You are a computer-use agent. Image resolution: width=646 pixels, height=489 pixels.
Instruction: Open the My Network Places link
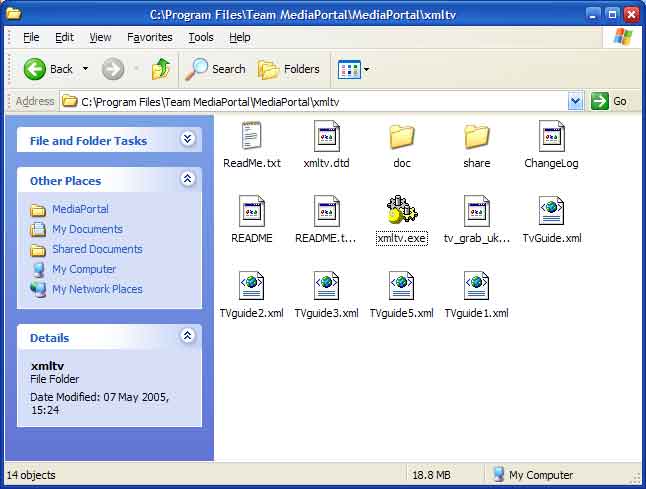pos(97,289)
